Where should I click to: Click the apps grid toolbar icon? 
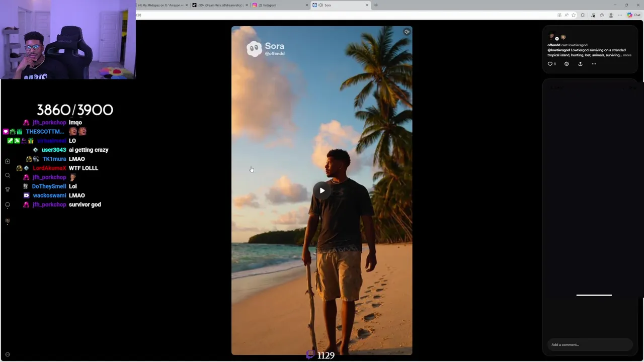559,15
